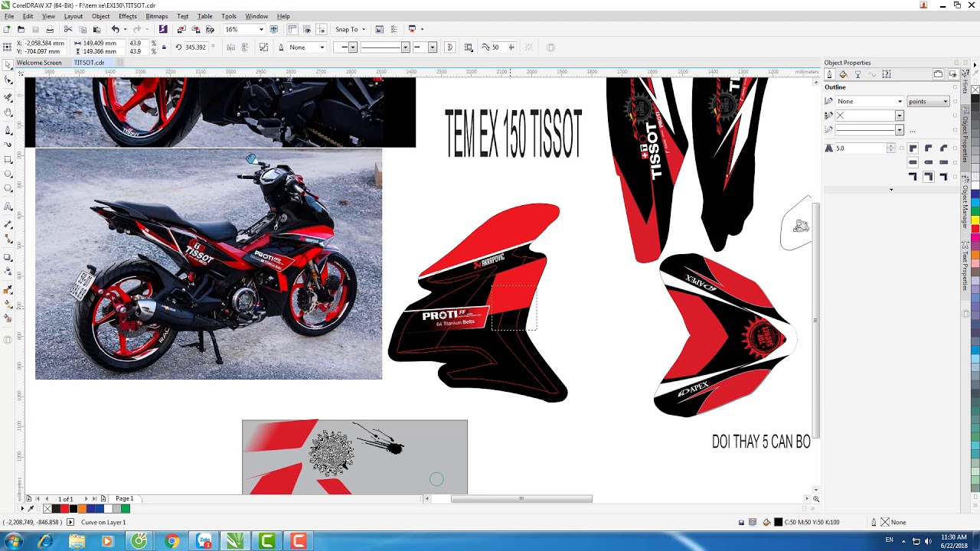The width and height of the screenshot is (980, 551).
Task: Select the Zoom/Pan hand tool
Action: (x=8, y=112)
